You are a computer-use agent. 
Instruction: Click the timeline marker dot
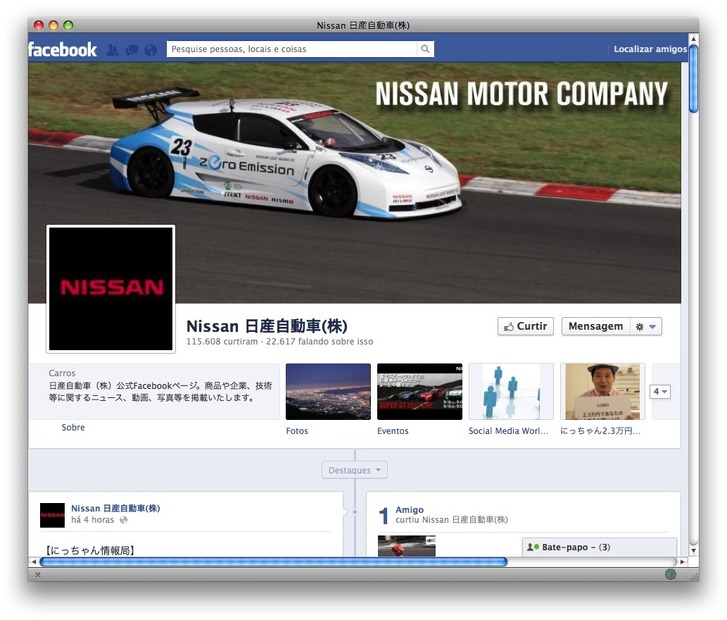click(x=355, y=512)
